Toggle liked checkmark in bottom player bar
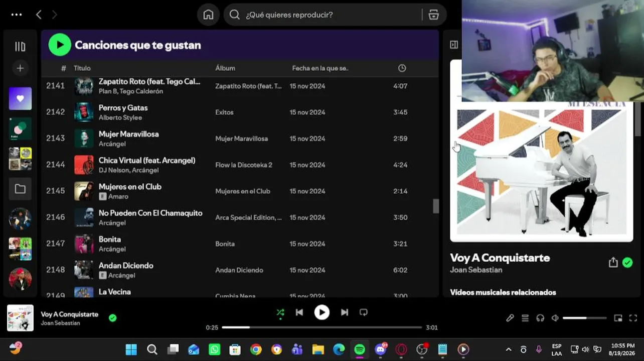 [112, 317]
